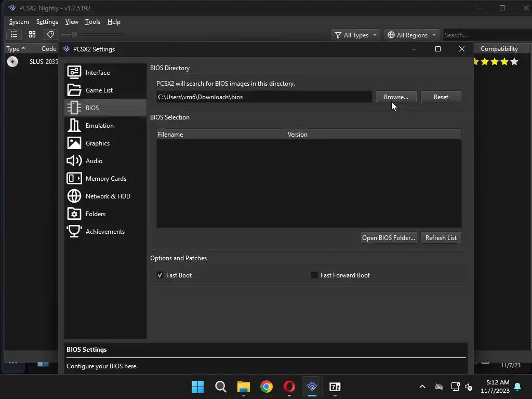Reset the BIOS directory path

(441, 97)
